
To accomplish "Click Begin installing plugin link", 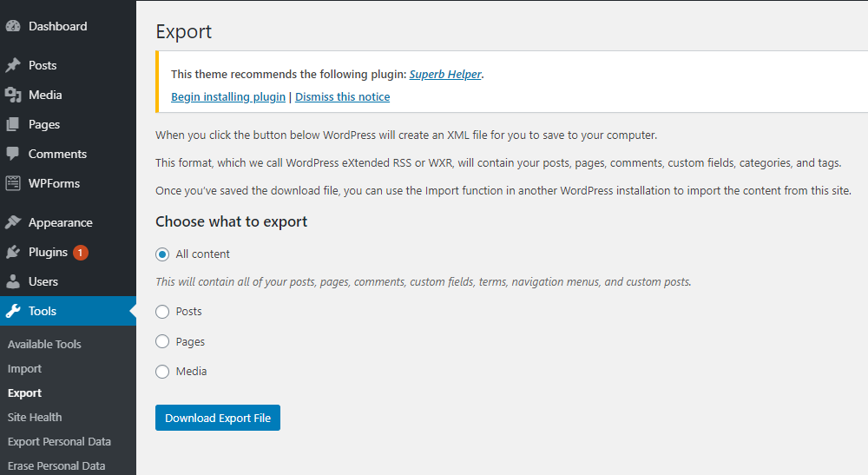I will click(228, 97).
